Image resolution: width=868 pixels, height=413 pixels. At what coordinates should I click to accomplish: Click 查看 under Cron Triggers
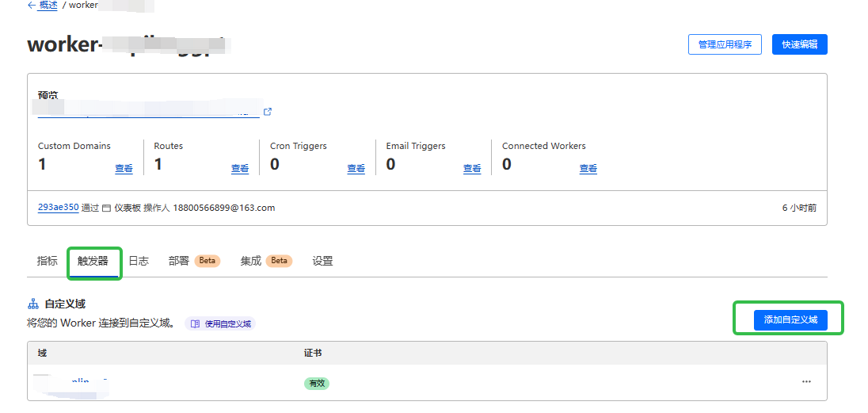[356, 169]
